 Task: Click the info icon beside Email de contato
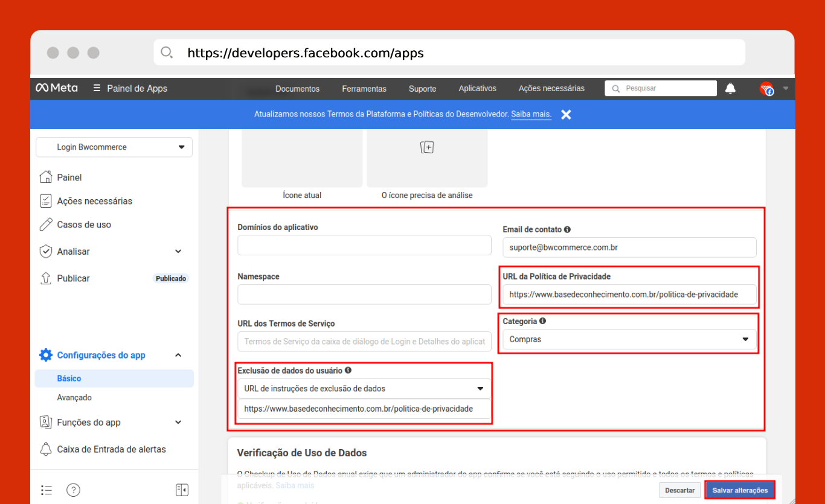(x=567, y=229)
